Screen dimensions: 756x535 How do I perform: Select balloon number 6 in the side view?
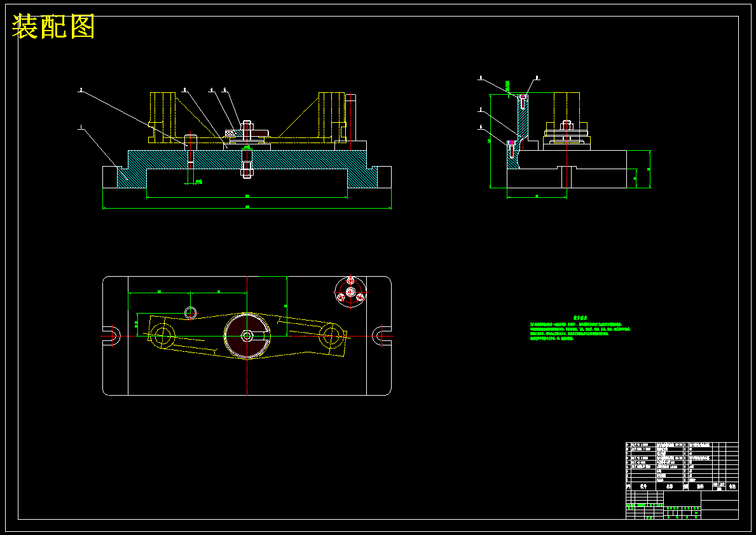pos(481,127)
